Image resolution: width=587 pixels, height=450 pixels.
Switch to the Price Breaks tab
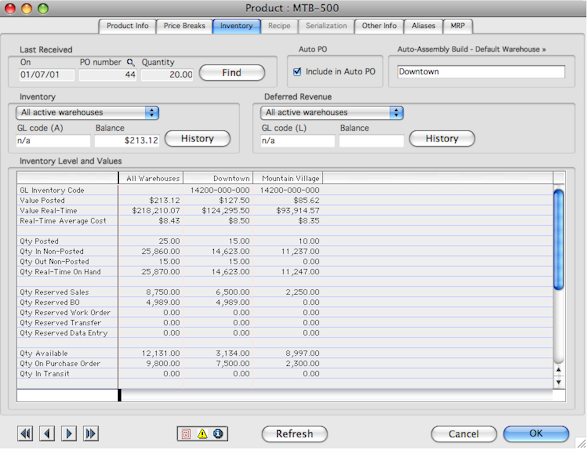184,26
